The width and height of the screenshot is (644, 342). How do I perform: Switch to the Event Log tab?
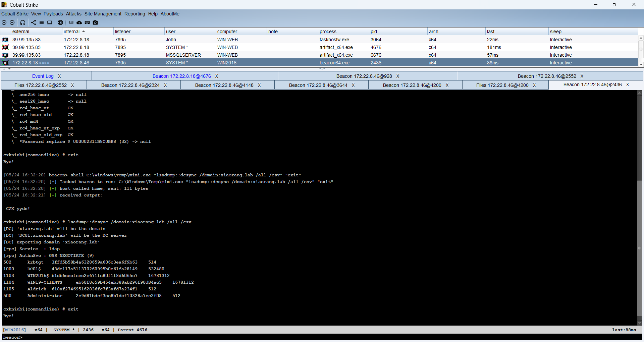[x=43, y=76]
